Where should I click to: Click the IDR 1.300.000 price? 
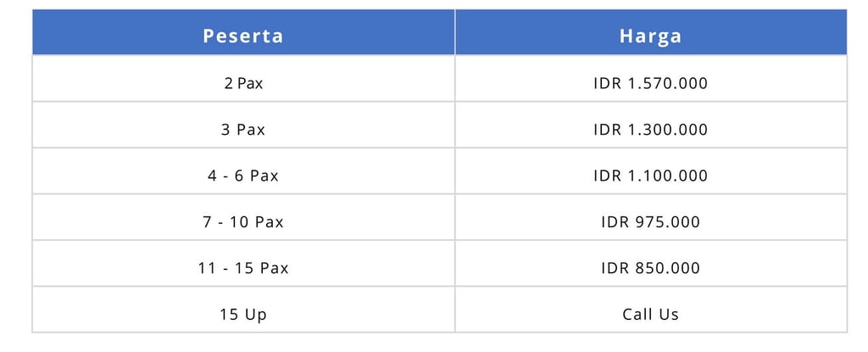tap(650, 130)
